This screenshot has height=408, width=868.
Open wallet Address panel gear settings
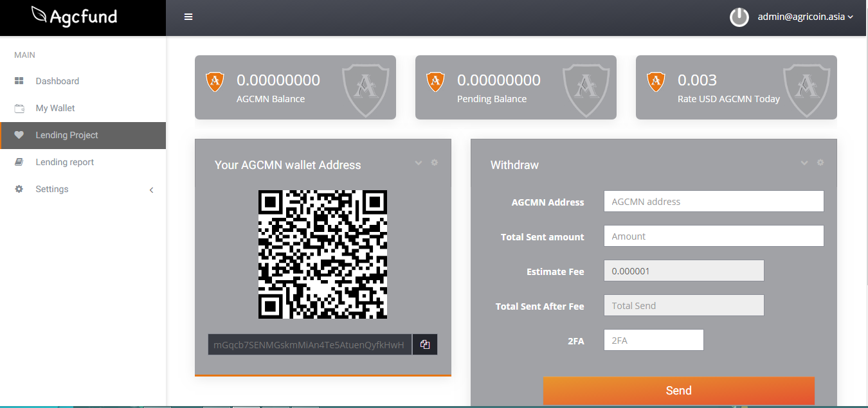(435, 163)
